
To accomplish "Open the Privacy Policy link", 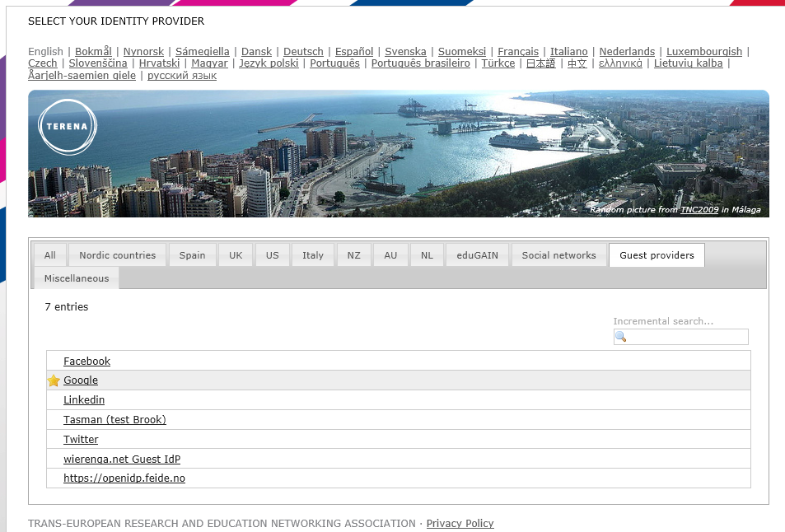I will point(460,524).
